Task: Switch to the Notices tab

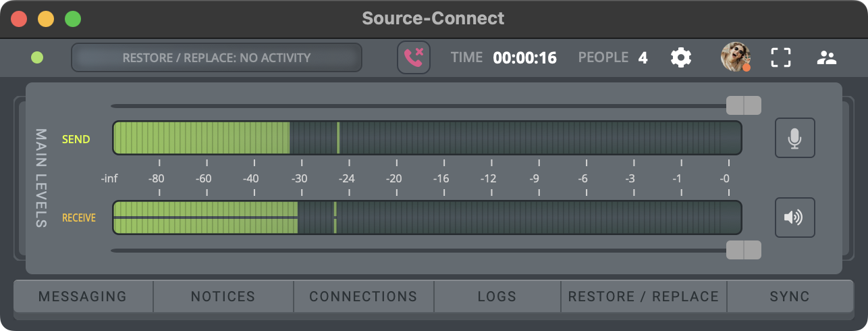Action: (223, 297)
